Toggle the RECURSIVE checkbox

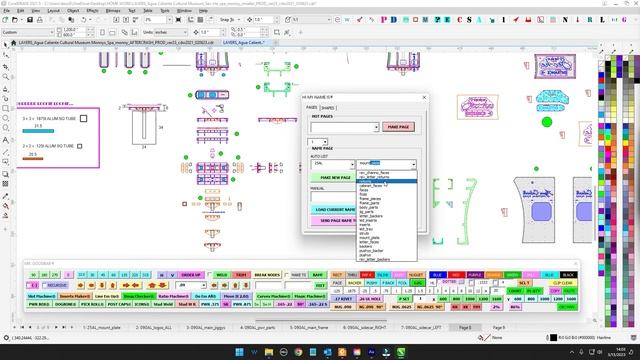click(44, 285)
